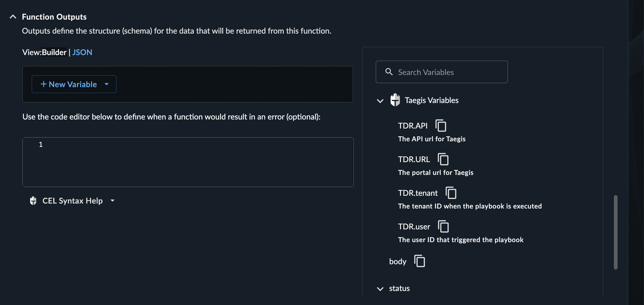Image resolution: width=644 pixels, height=305 pixels.
Task: Click the TDR.tenant variable name
Action: coord(418,193)
